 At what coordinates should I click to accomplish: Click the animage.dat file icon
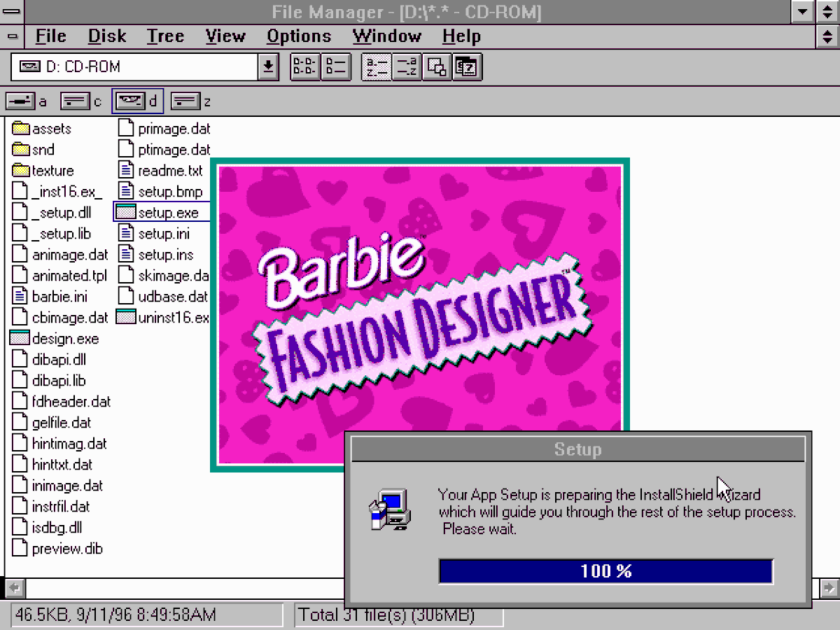(x=21, y=255)
